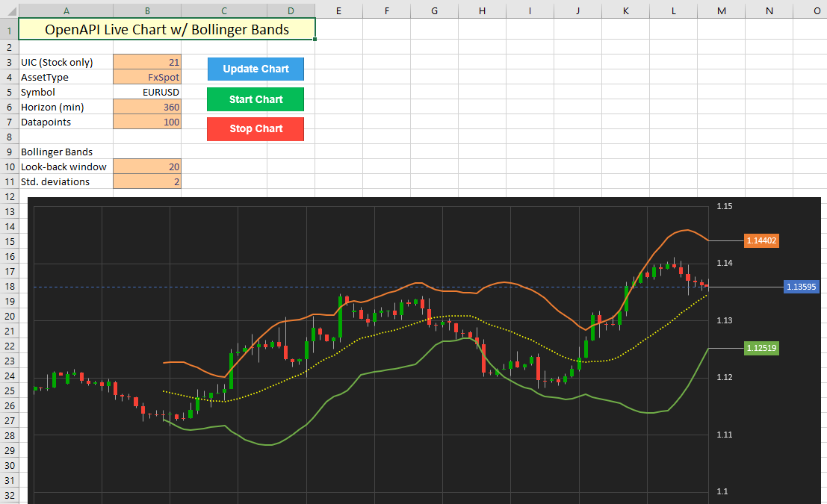Select column header M
The height and width of the screenshot is (504, 827).
pos(721,10)
